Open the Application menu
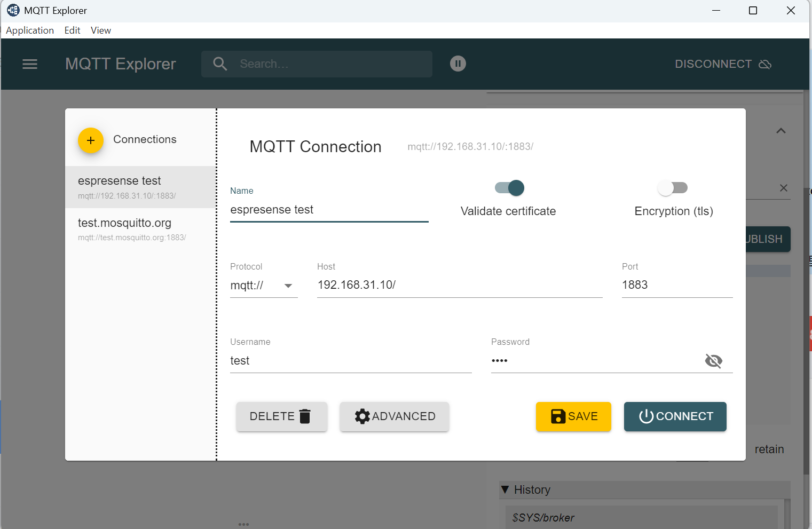Viewport: 812px width, 529px height. coord(30,30)
